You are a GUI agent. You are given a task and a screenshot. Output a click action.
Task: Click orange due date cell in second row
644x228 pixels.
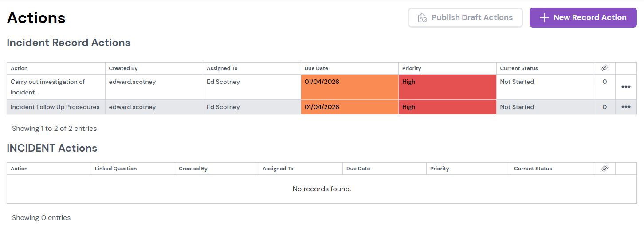tap(349, 107)
